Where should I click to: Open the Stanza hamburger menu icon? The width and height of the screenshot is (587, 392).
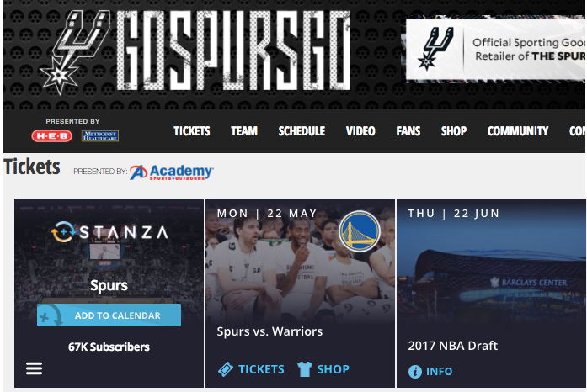[34, 368]
